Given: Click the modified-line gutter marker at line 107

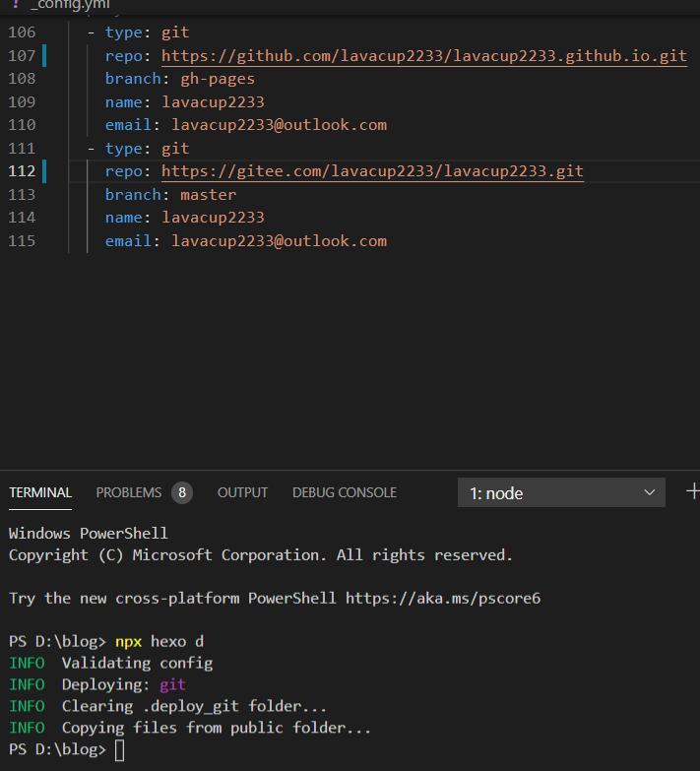Looking at the screenshot, I should [x=44, y=55].
